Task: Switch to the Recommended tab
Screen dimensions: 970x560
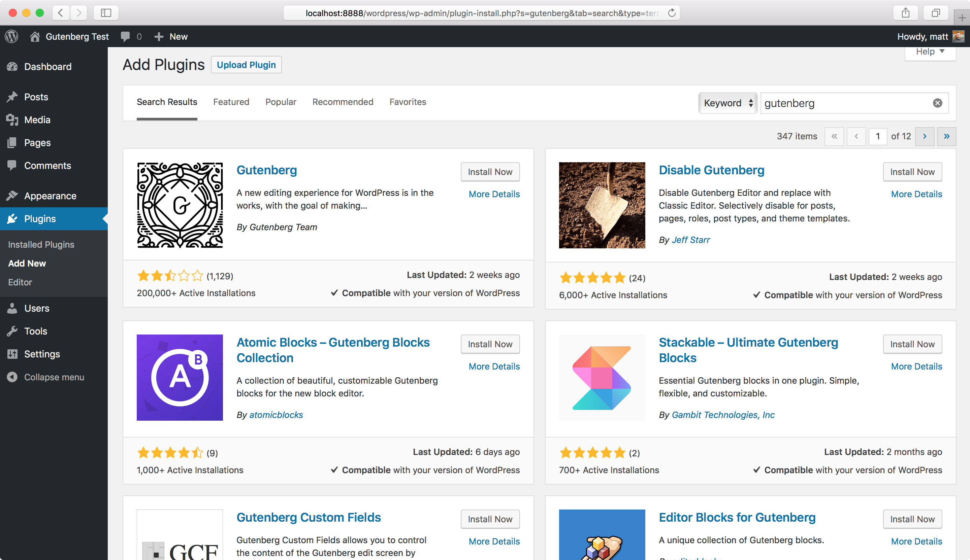Action: click(x=343, y=102)
